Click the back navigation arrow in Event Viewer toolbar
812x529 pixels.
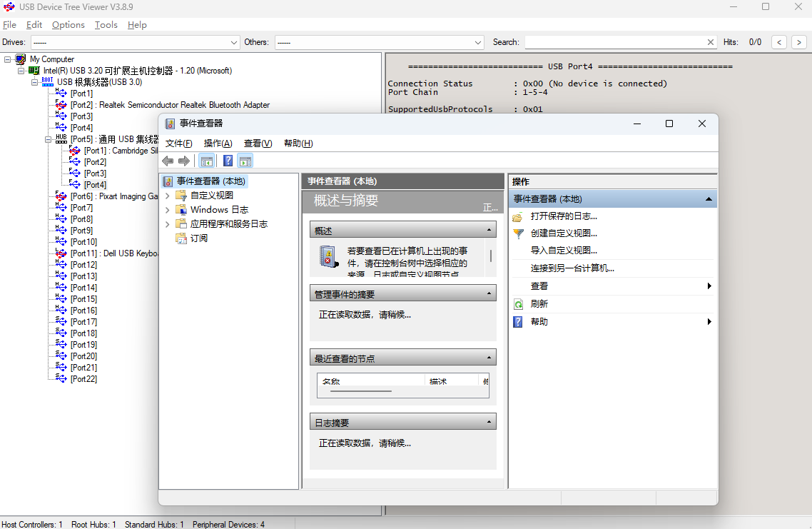168,161
